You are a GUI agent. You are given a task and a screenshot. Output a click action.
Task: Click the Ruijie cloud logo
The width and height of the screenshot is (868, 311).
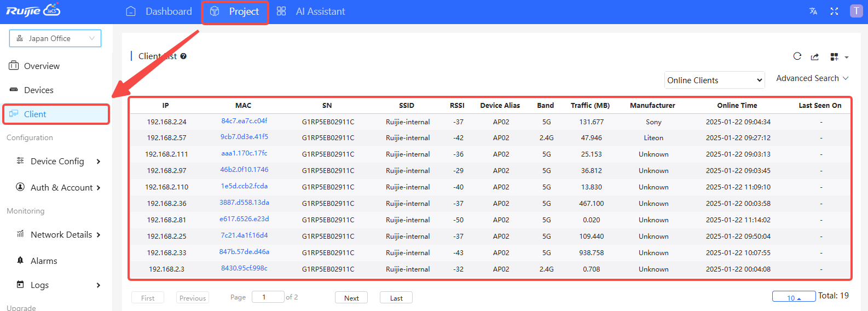click(33, 11)
